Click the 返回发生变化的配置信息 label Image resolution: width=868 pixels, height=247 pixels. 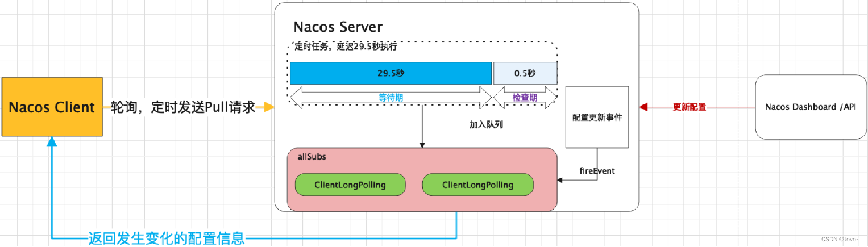tap(166, 238)
